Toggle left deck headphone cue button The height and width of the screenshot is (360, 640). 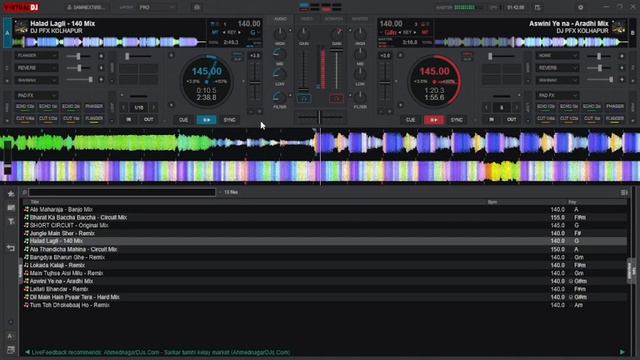304,98
